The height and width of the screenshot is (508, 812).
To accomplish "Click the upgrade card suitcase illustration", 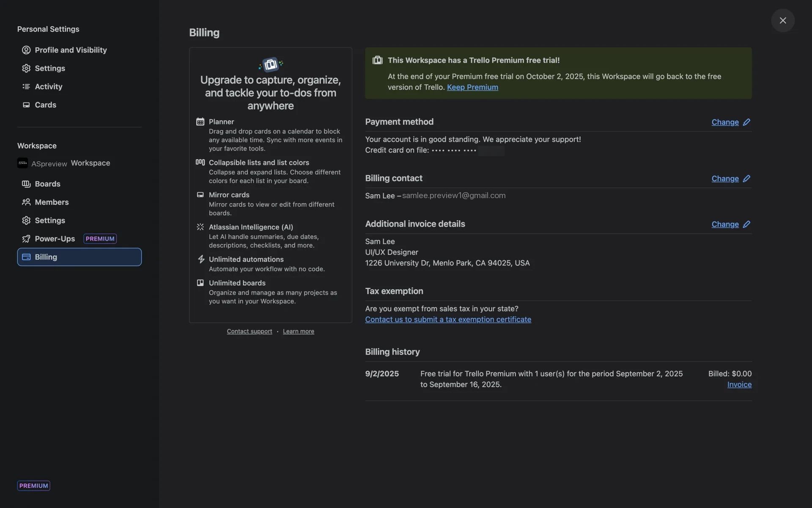I will tap(271, 64).
